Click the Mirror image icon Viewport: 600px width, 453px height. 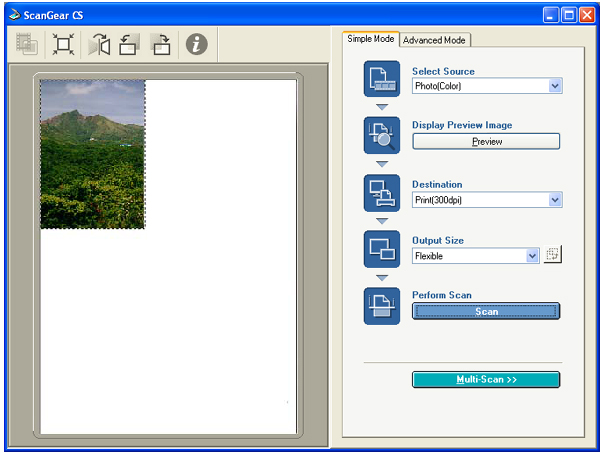point(99,44)
